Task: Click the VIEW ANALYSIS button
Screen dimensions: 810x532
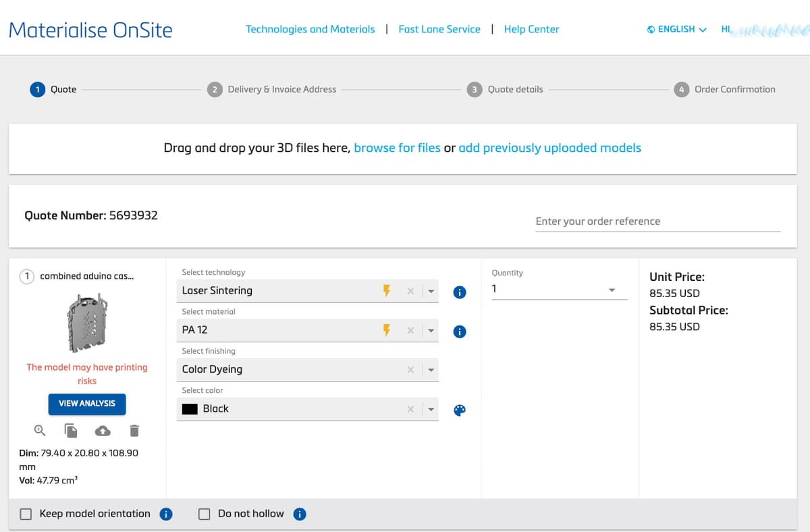Action: pyautogui.click(x=87, y=404)
